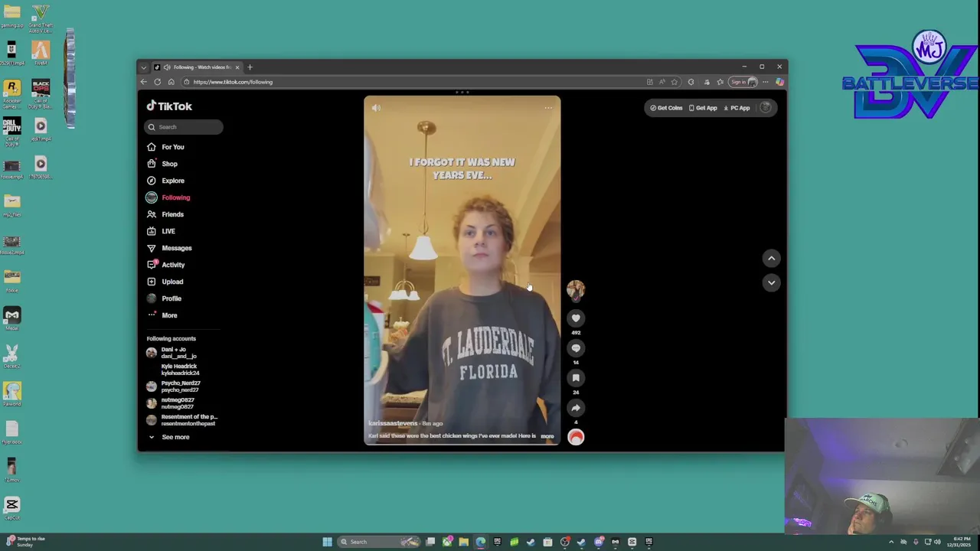Screen dimensions: 980x551
Task: Click the browser Sign in button
Action: pos(742,82)
